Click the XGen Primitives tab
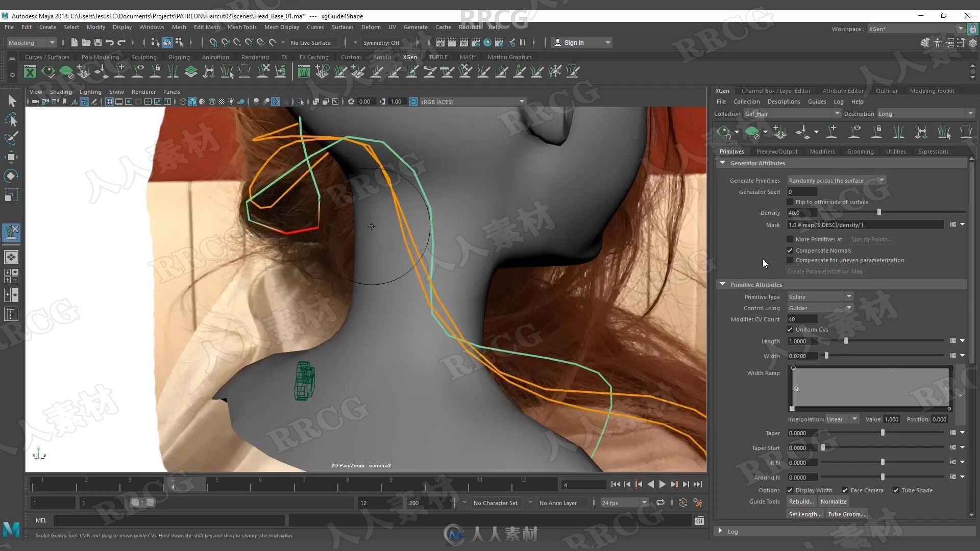The height and width of the screenshot is (551, 980). 731,152
